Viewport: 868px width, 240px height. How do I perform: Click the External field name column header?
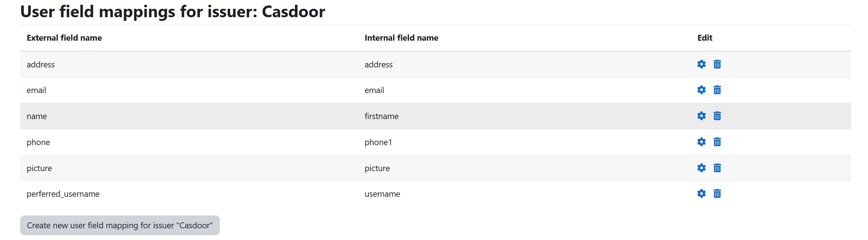point(64,38)
